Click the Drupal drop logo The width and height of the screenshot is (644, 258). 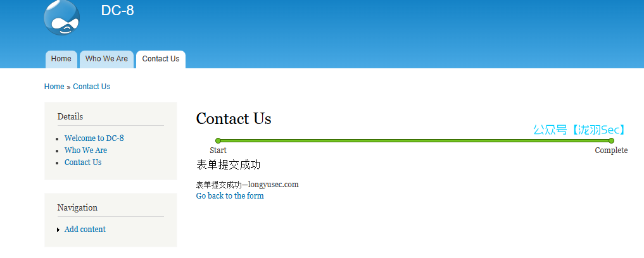[61, 17]
